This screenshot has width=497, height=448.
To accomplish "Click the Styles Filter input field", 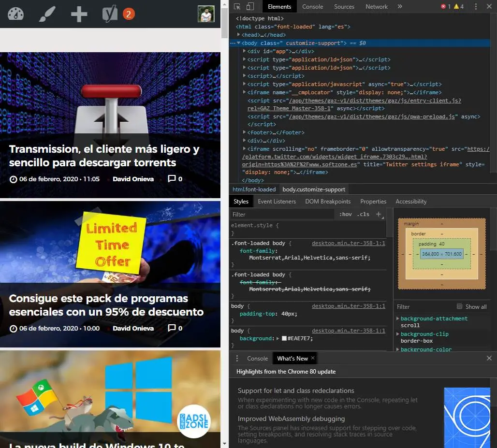I will coord(282,215).
